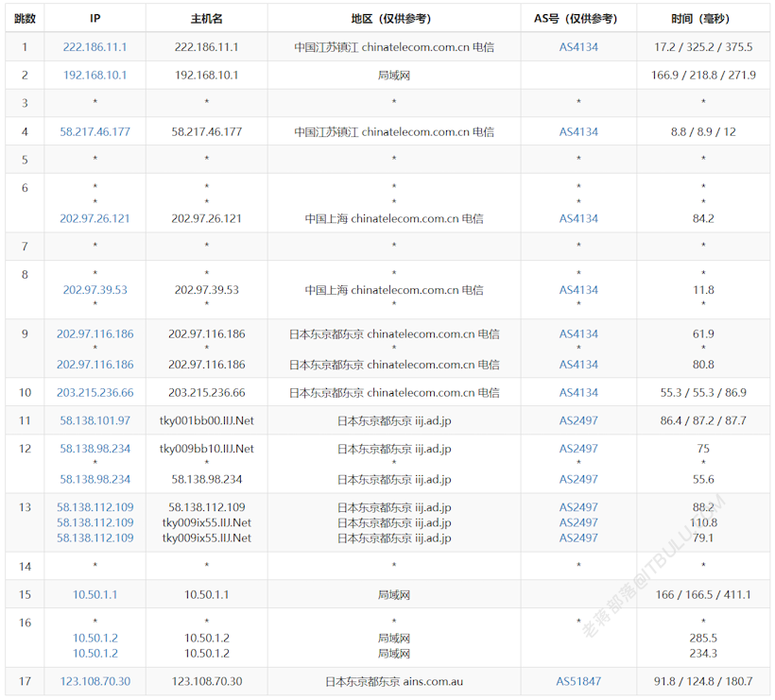This screenshot has width=775, height=700.
Task: Open AS2497 link in hop 11 row
Action: [x=578, y=420]
